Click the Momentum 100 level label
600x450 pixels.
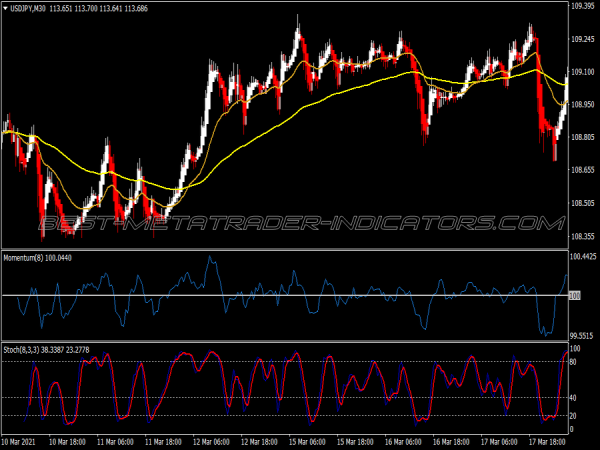[575, 295]
